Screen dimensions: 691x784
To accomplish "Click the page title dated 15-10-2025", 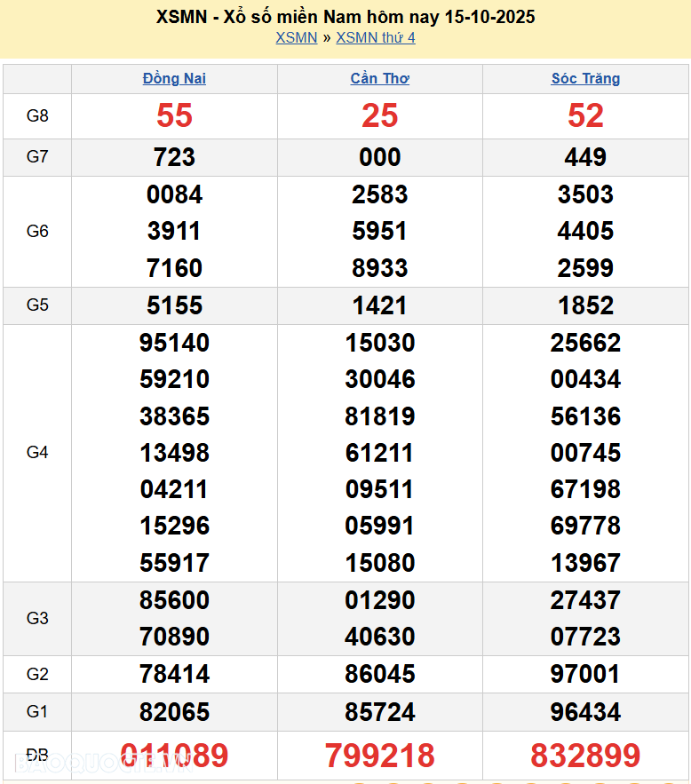I will [345, 17].
